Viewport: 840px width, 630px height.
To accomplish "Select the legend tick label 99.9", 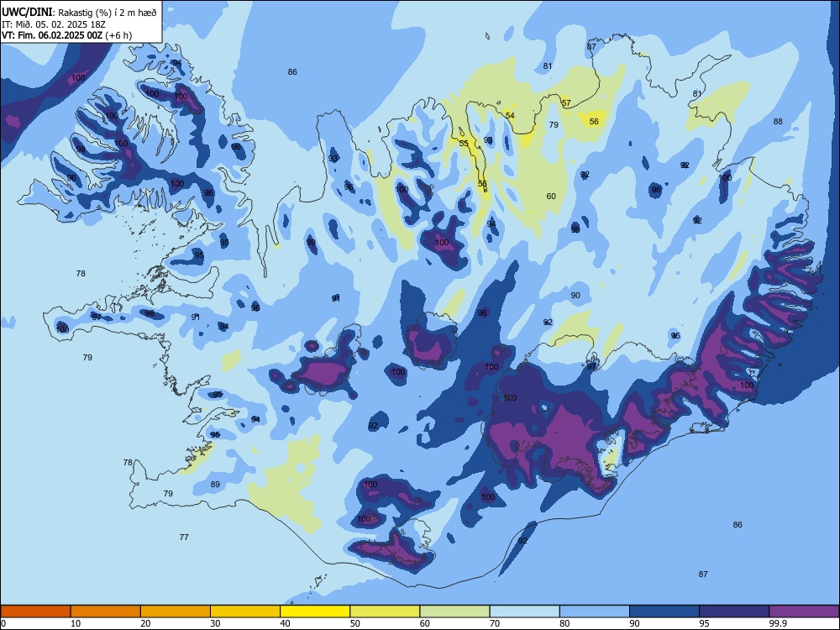I will pos(778,623).
